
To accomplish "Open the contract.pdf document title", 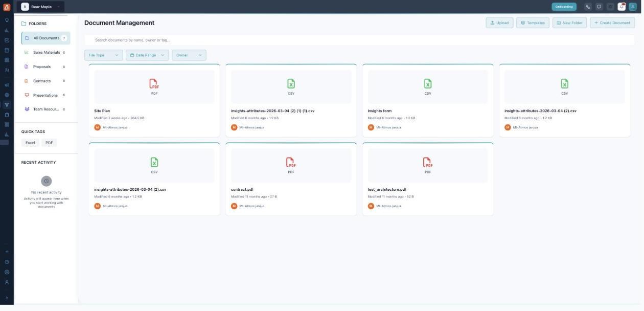I will tap(242, 189).
